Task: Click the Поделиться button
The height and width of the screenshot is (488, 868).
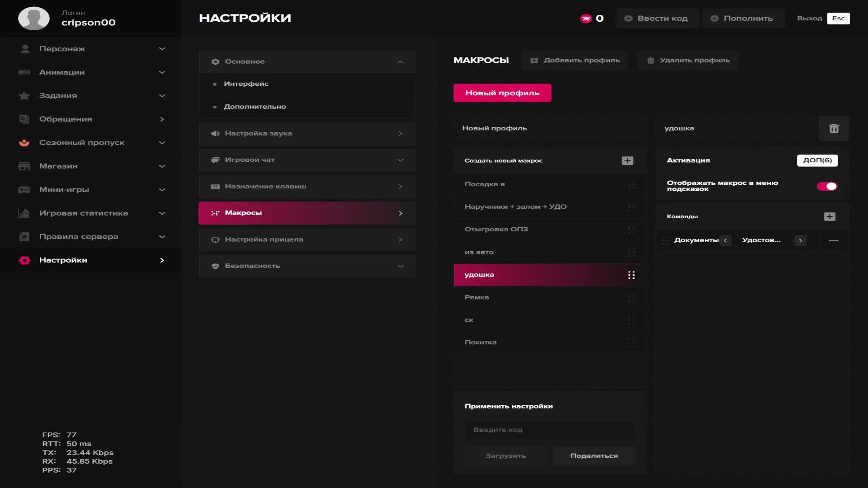Action: coord(594,456)
